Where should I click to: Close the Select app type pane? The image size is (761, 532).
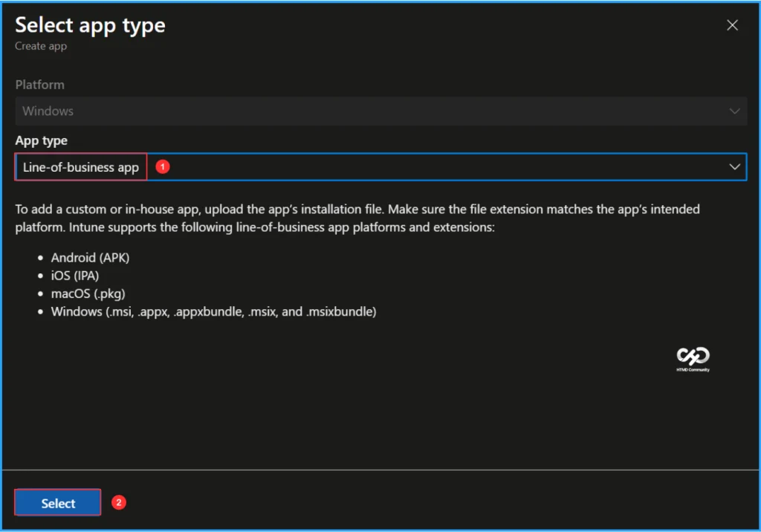[x=732, y=25]
